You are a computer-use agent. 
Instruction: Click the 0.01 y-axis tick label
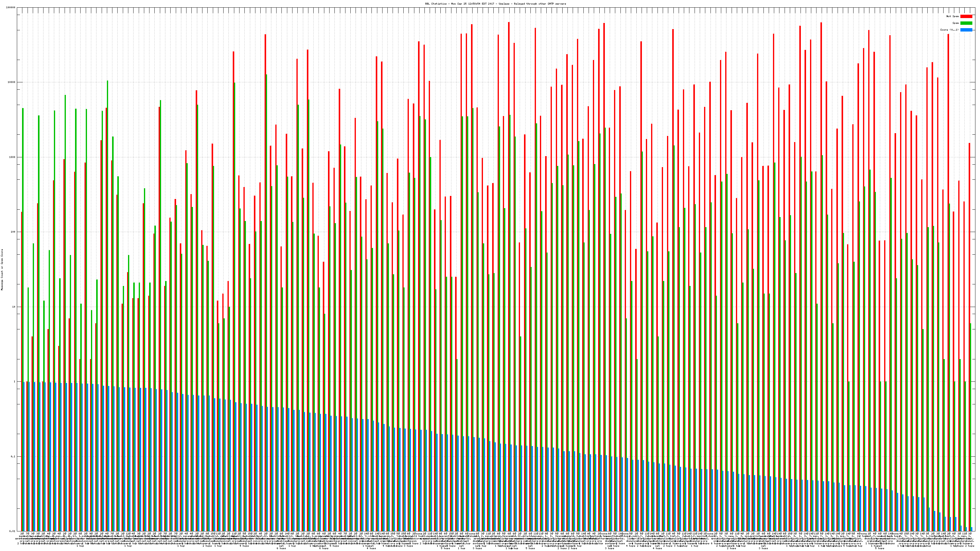click(x=13, y=531)
